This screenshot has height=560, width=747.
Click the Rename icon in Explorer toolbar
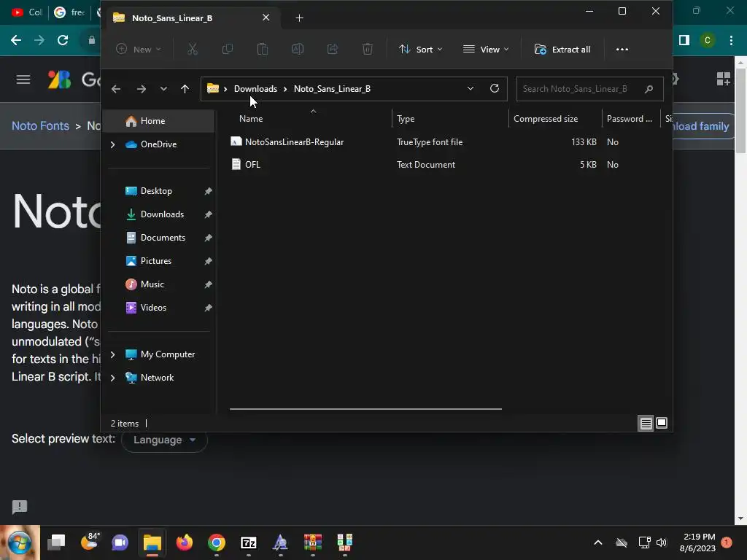click(x=298, y=49)
